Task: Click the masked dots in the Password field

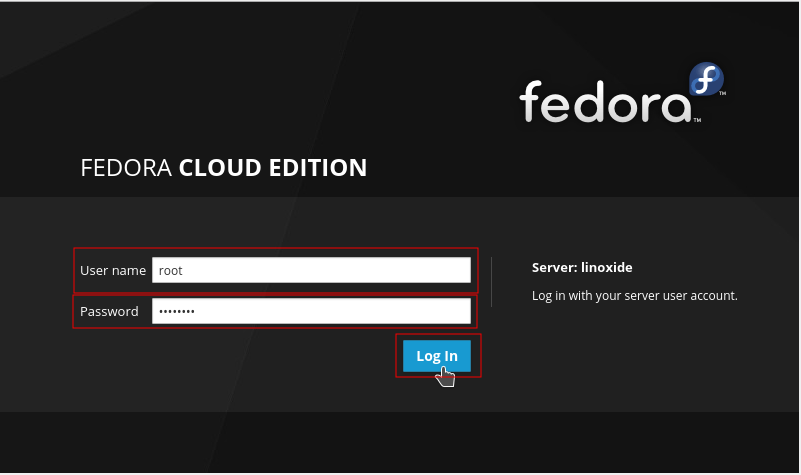Action: point(177,312)
